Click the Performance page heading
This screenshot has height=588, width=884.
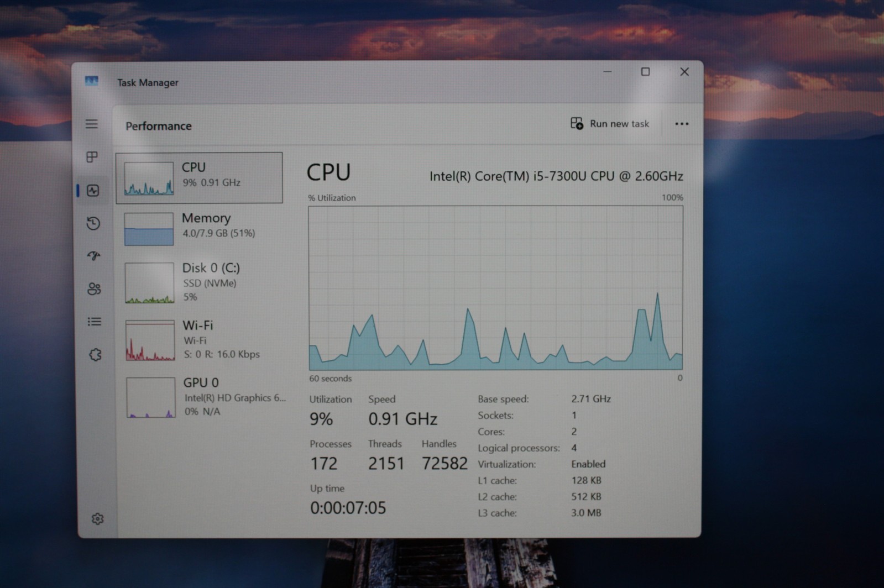159,126
